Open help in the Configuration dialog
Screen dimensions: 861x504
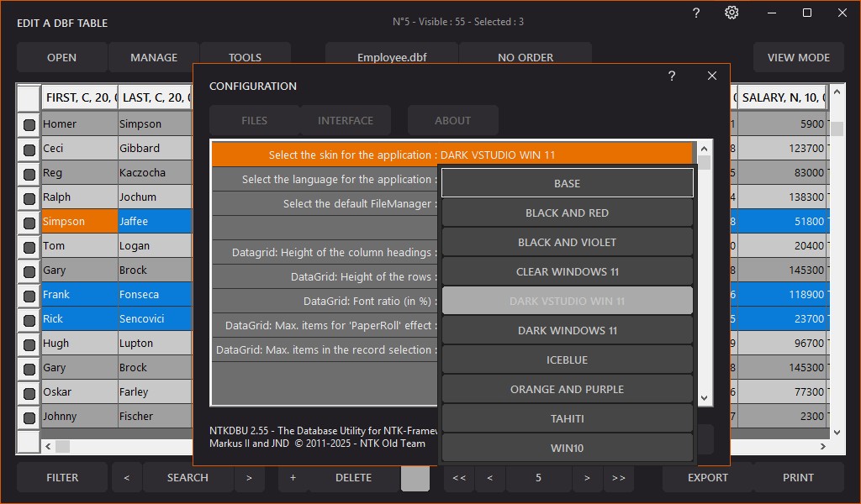[x=672, y=76]
